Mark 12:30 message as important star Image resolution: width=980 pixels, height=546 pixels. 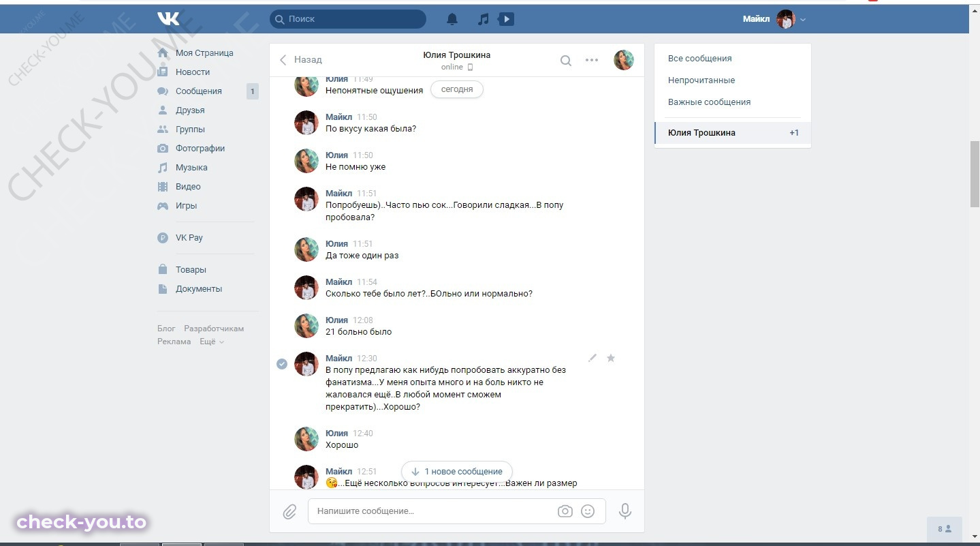point(611,358)
